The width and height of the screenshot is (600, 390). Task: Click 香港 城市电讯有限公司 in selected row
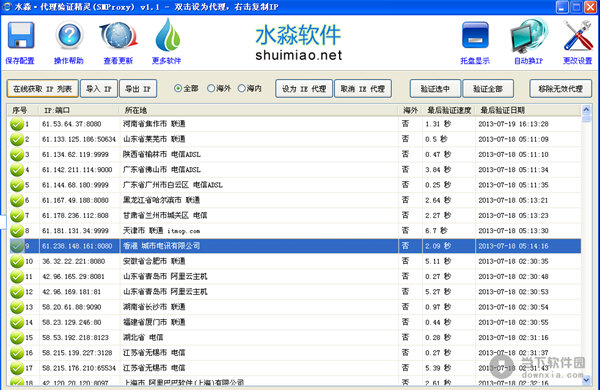click(161, 246)
